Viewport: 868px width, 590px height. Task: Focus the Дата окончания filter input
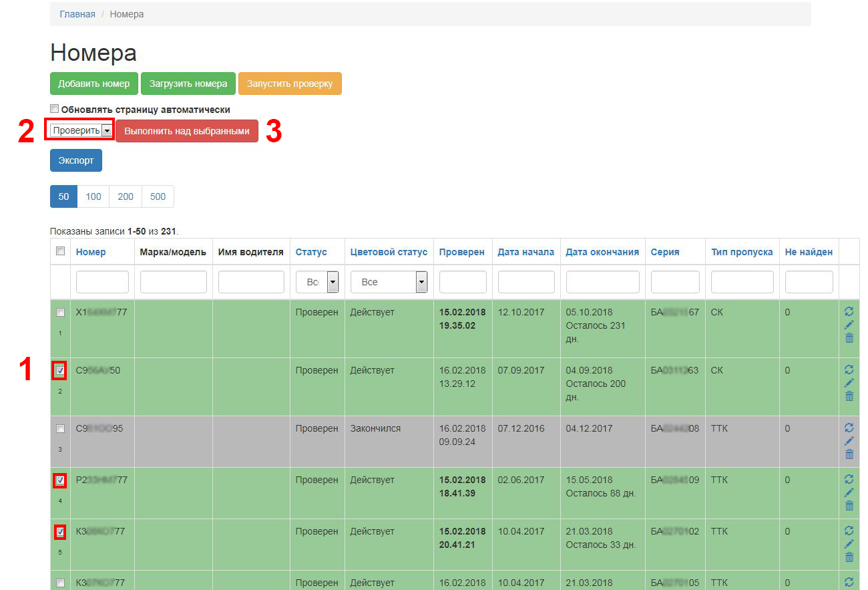point(603,282)
